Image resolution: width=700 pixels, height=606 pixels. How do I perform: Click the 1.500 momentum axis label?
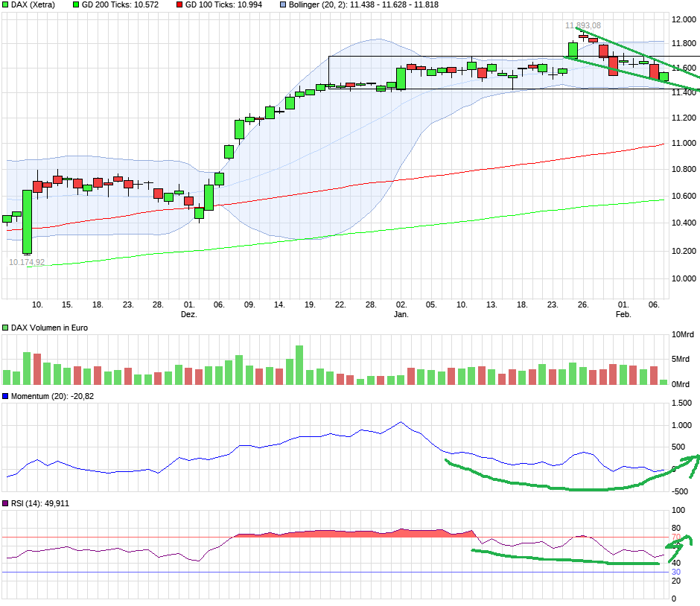[681, 403]
